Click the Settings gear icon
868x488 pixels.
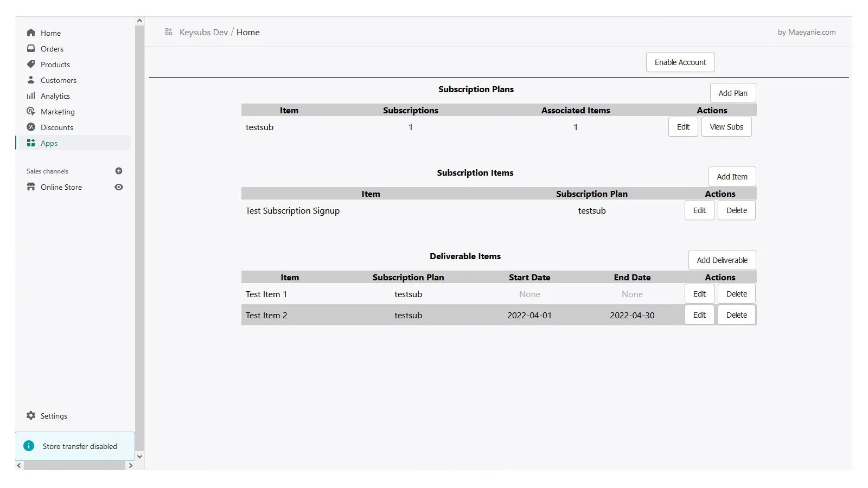click(x=31, y=415)
